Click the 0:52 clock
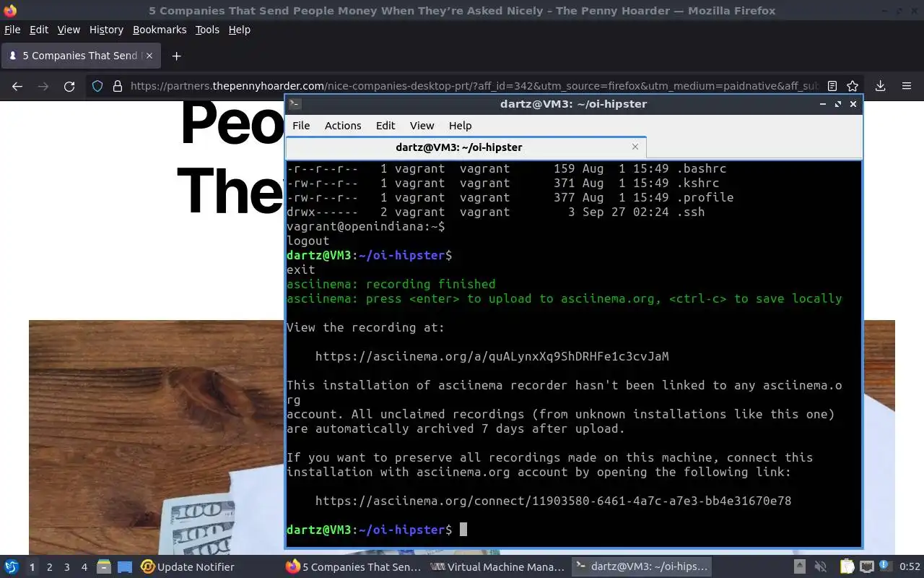Image resolution: width=924 pixels, height=578 pixels. 910,567
